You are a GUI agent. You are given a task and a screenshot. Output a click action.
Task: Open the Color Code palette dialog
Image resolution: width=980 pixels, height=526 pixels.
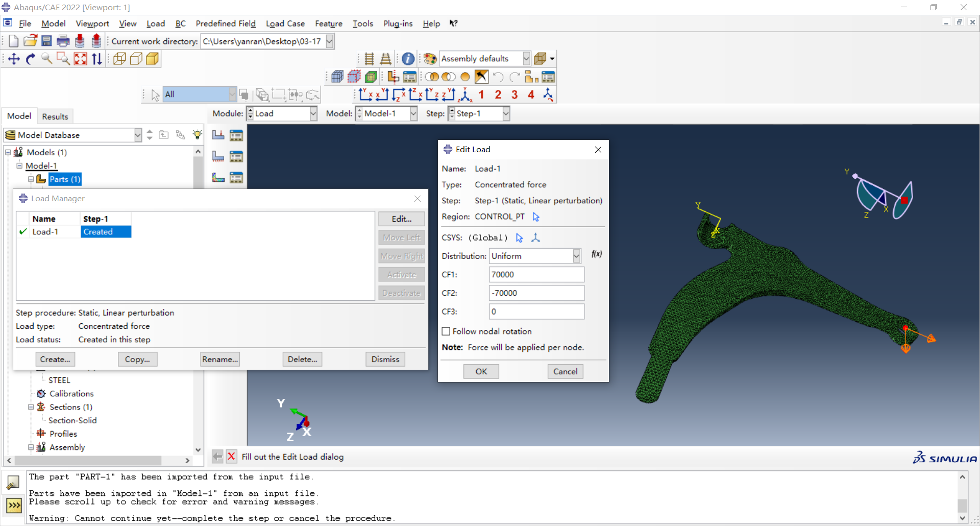[x=430, y=59]
